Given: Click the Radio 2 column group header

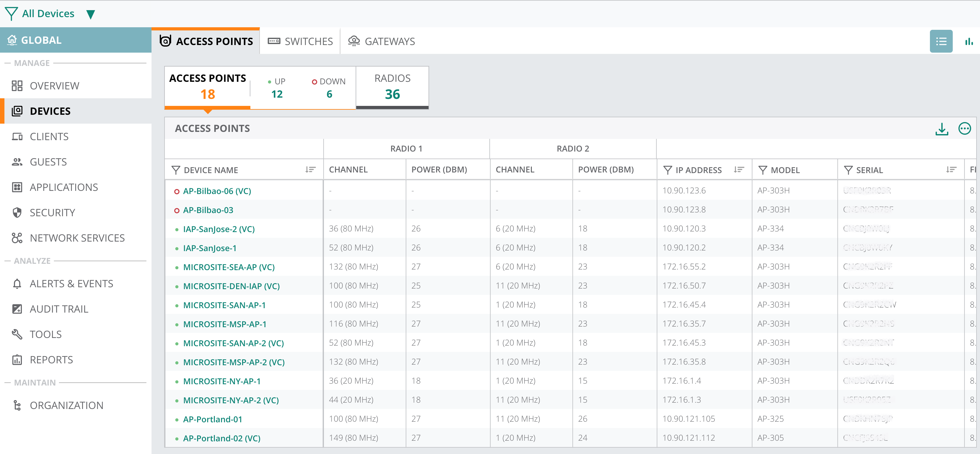Looking at the screenshot, I should [572, 149].
